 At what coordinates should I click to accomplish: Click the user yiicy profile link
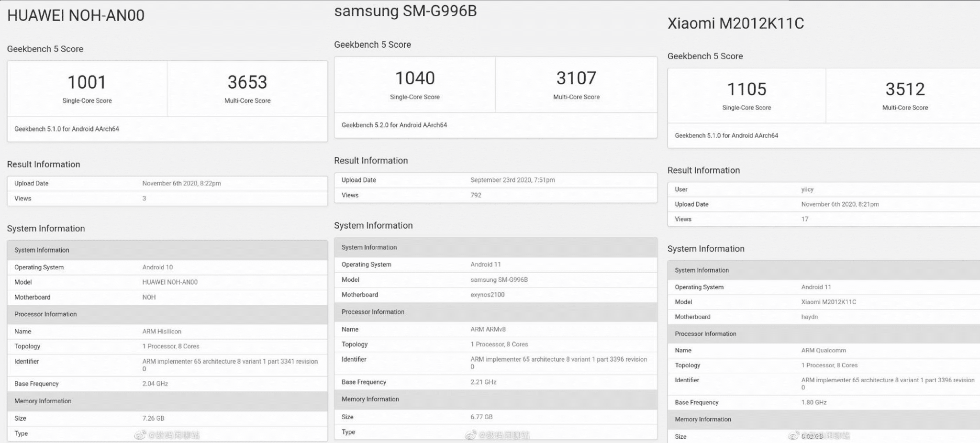pos(808,189)
